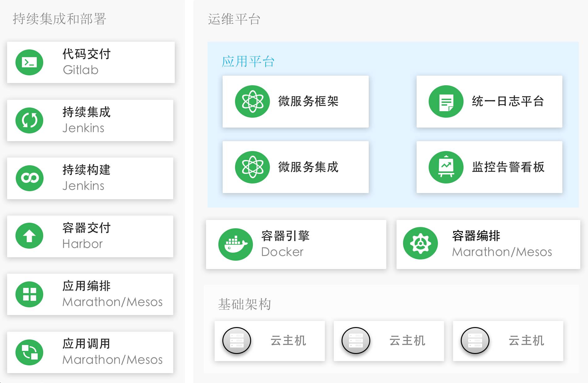Click the 应用编排 title
This screenshot has width=588, height=383.
(x=86, y=286)
